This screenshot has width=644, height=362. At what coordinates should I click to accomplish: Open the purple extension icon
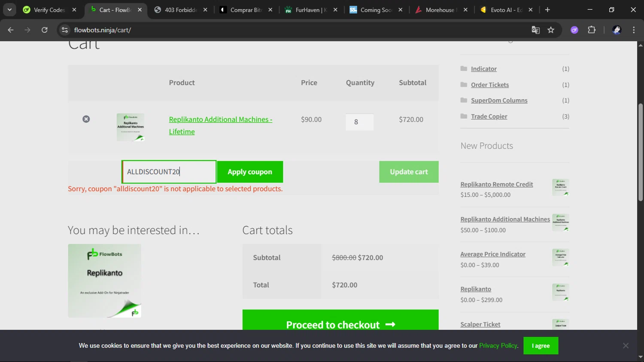click(x=574, y=30)
